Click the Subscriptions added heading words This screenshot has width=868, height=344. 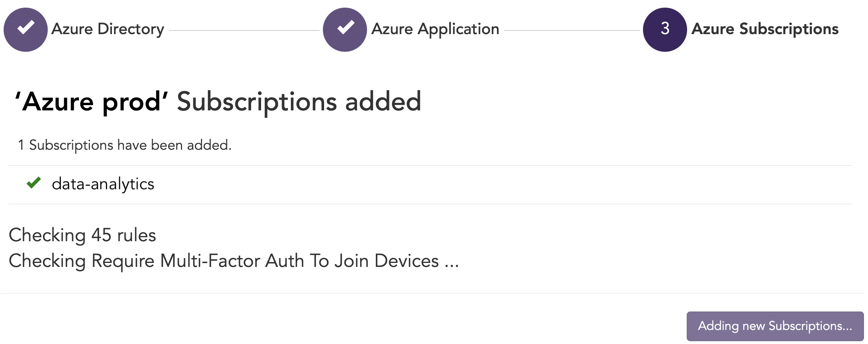299,102
